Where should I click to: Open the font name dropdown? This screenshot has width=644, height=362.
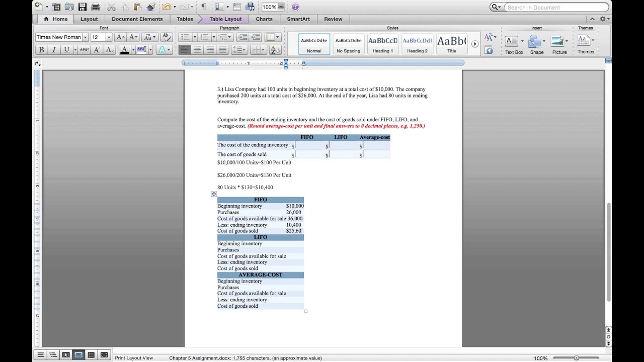tap(86, 37)
